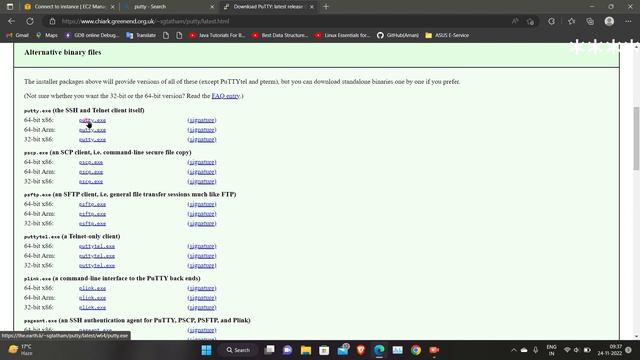Open Brave browser from the taskbar
This screenshot has width=640, height=360.
tap(361, 350)
